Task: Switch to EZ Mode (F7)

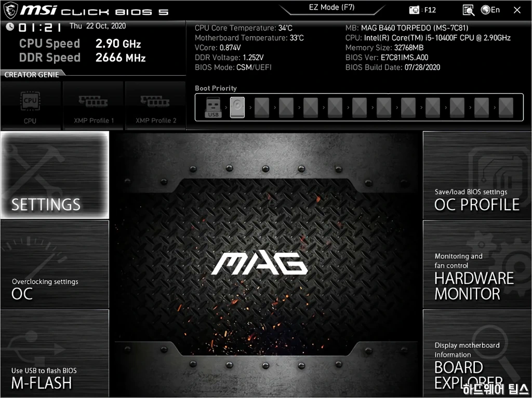Action: point(331,7)
